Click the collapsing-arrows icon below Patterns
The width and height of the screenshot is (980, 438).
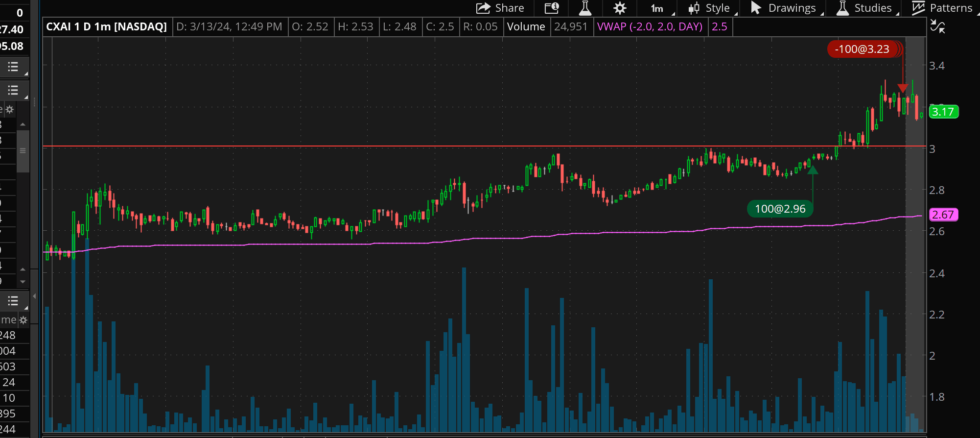[937, 26]
